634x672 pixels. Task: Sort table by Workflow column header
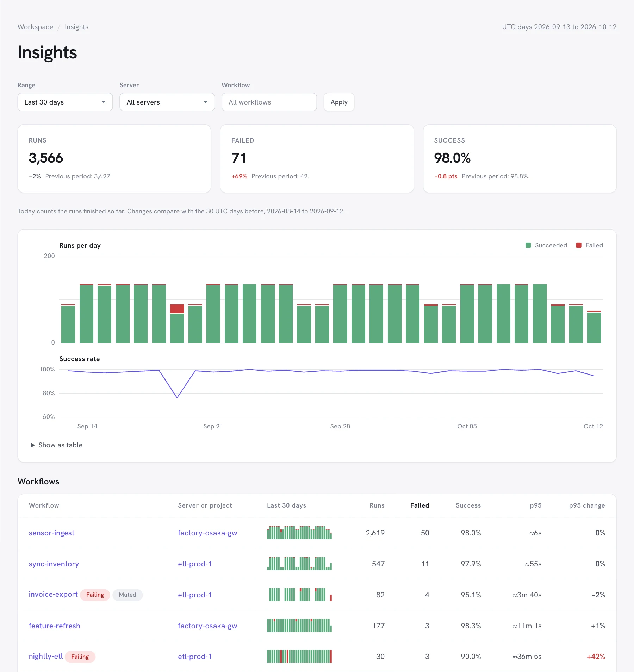(x=44, y=505)
